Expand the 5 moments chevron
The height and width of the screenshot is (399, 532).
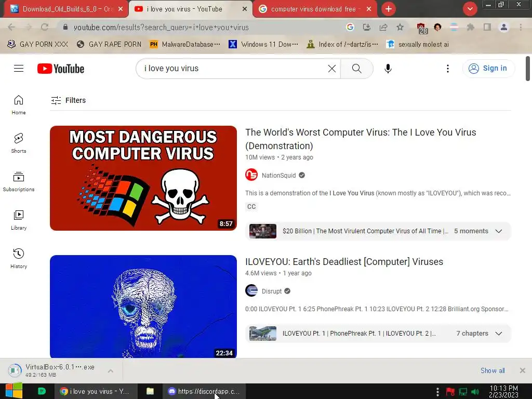coord(498,231)
